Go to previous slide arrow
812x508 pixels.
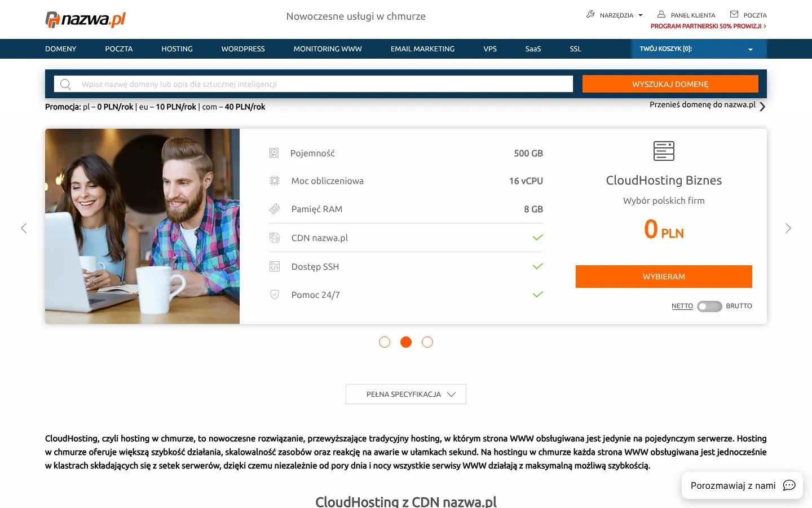(24, 228)
